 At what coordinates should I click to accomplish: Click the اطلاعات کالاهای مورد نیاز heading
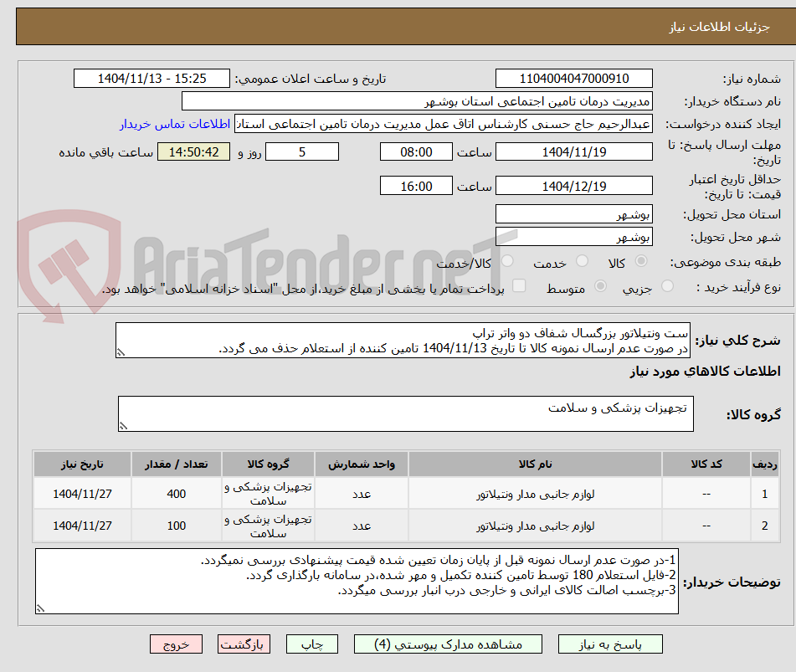(x=705, y=372)
